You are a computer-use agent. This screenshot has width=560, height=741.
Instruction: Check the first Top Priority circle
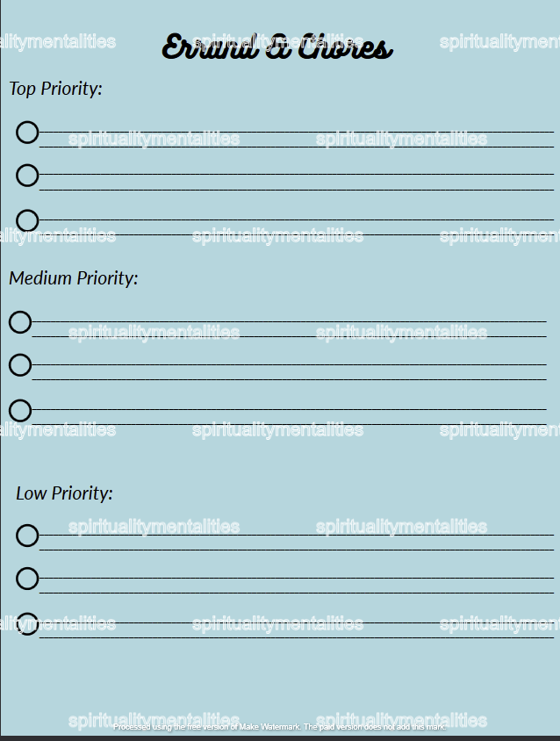[27, 133]
